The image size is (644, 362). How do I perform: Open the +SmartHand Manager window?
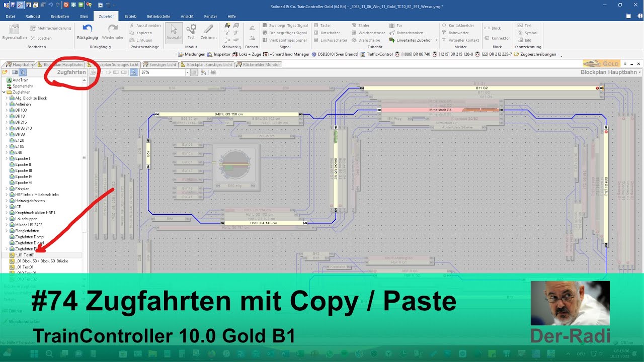pos(287,54)
